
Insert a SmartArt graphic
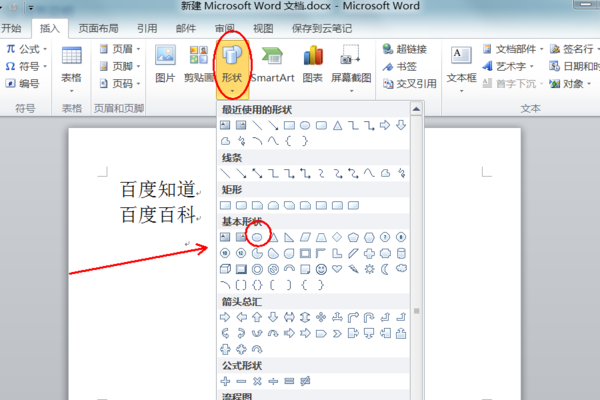(x=272, y=64)
